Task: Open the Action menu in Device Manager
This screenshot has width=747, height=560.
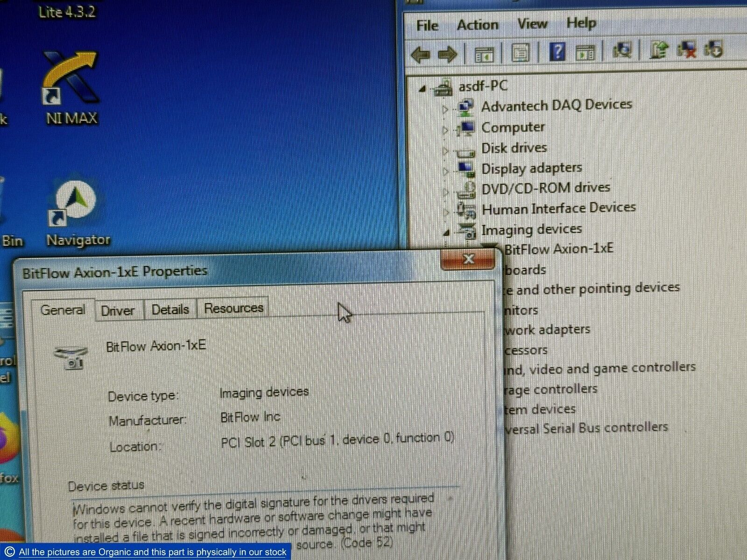Action: [477, 24]
